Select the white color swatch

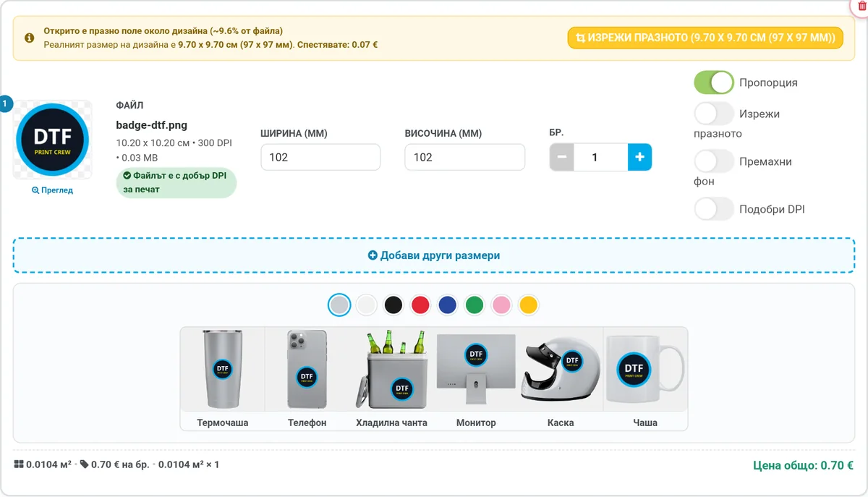367,305
